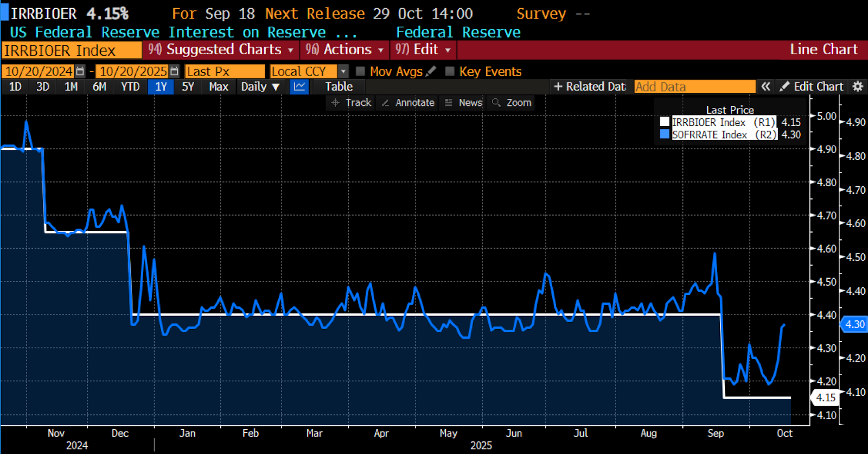Open chart settings gear icon

858,87
